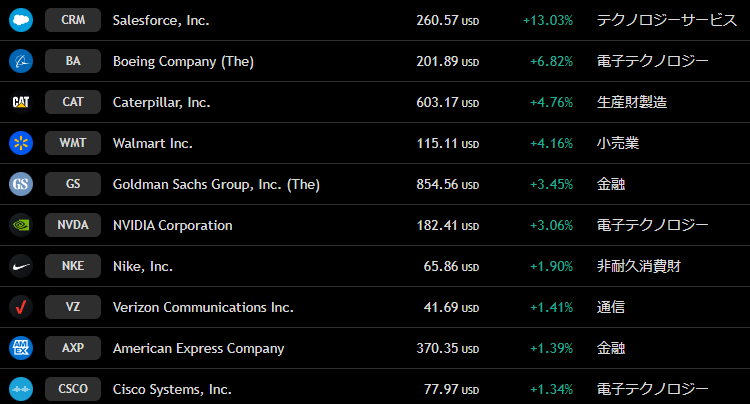
Task: Open the テクノロジーサービス sector link
Action: tap(666, 20)
